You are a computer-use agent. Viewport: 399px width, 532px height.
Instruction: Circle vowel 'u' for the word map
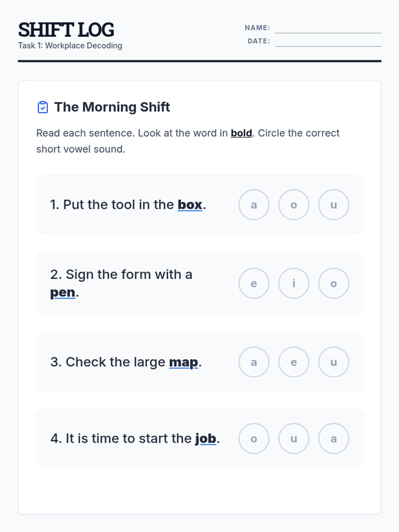(x=333, y=362)
